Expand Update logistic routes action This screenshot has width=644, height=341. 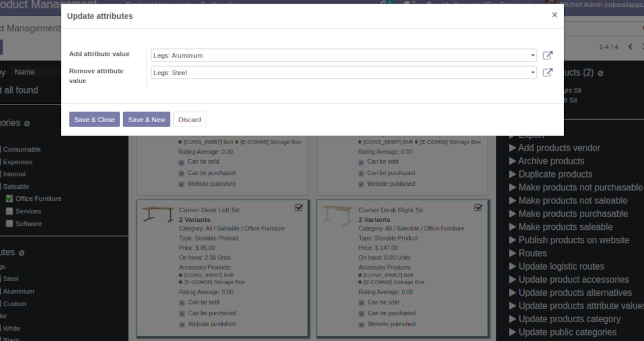[x=556, y=266]
